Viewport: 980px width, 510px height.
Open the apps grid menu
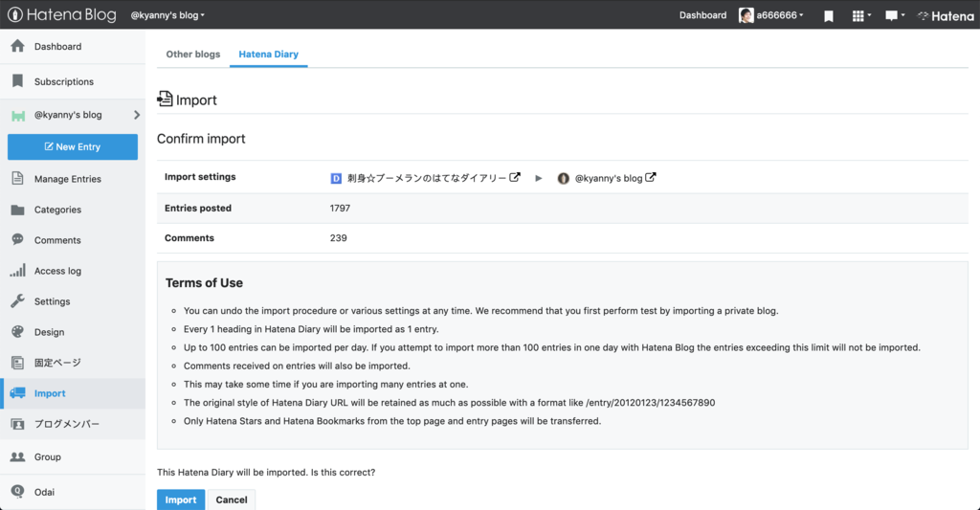[860, 15]
